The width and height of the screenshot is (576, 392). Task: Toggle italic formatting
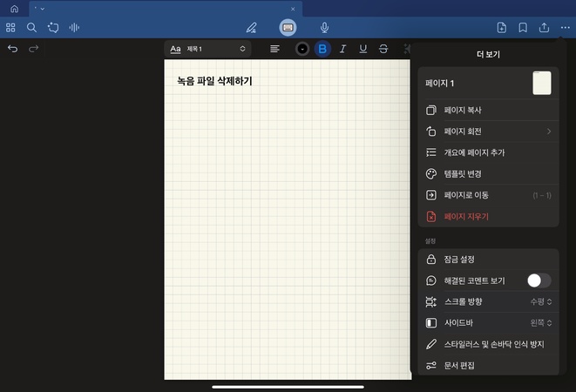point(342,49)
